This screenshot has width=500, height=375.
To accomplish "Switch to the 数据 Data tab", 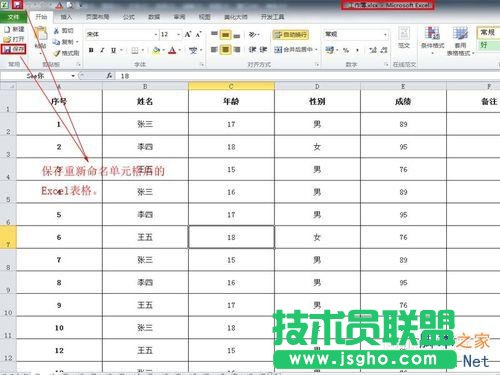I will pyautogui.click(x=154, y=17).
